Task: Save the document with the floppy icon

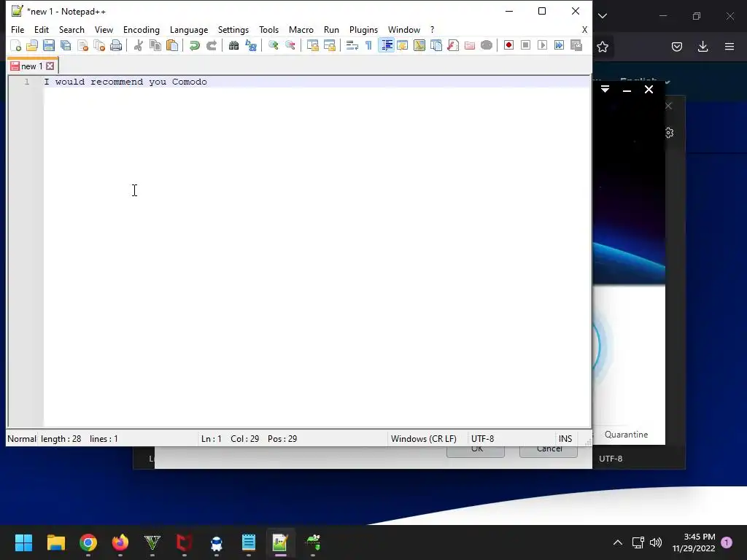Action: [x=49, y=45]
